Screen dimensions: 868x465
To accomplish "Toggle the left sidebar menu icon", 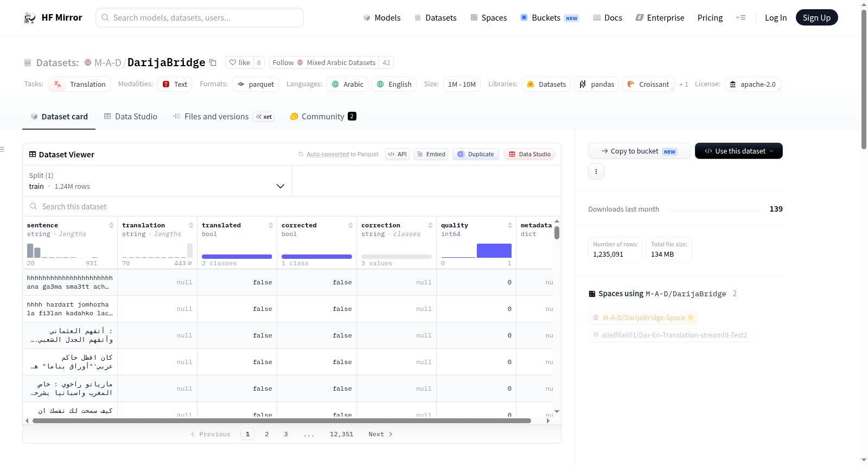I will tap(2, 149).
